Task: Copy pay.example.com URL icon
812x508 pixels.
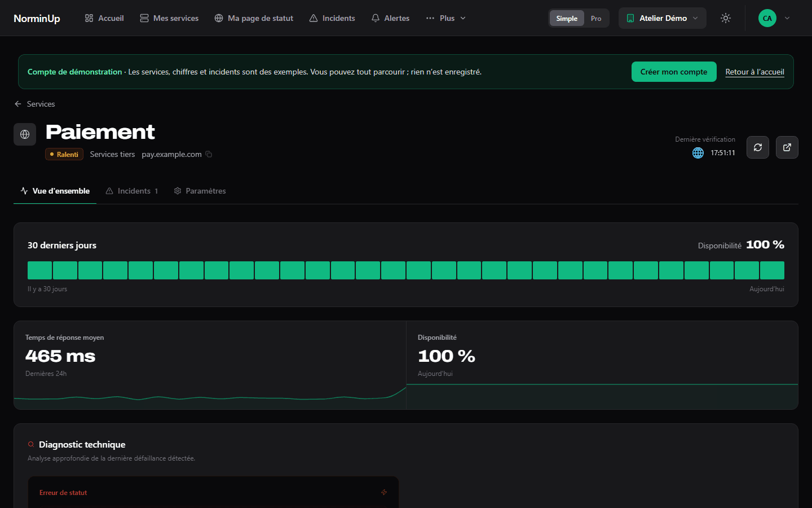Action: pos(209,154)
